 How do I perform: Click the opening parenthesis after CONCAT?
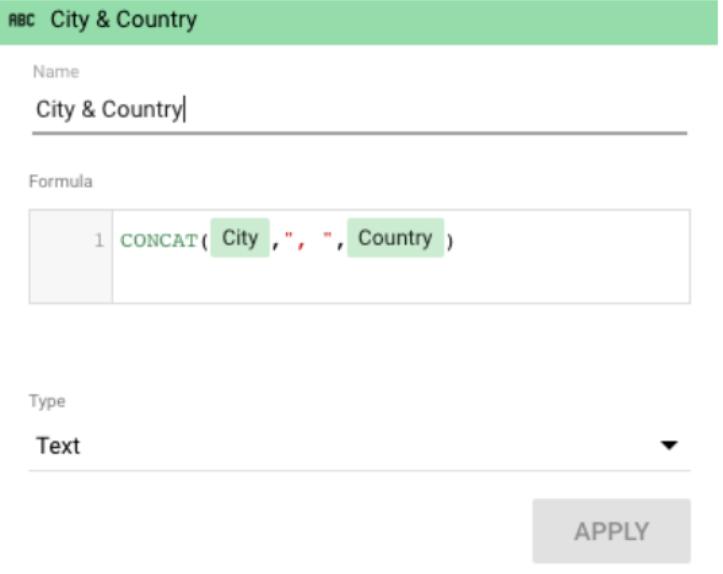(x=204, y=241)
